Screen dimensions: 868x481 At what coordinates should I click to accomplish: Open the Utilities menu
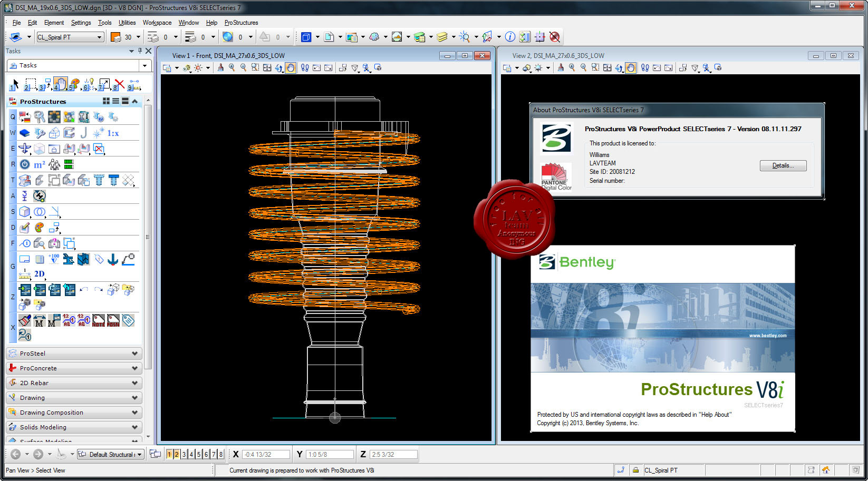click(127, 23)
